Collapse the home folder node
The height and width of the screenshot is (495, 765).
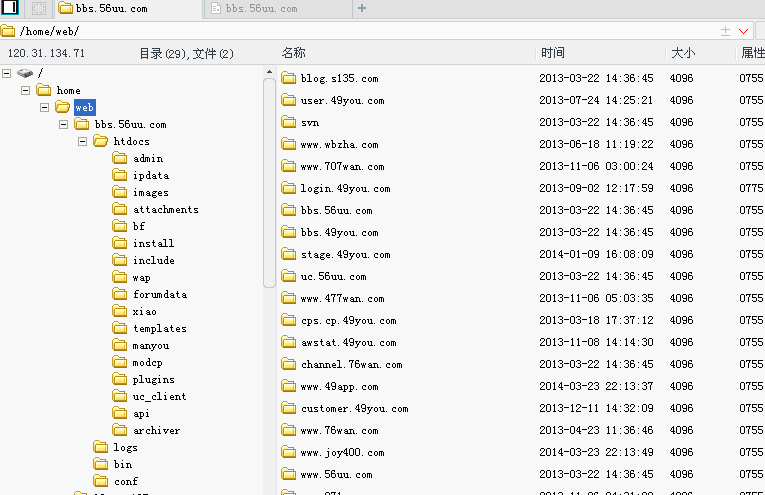point(25,90)
